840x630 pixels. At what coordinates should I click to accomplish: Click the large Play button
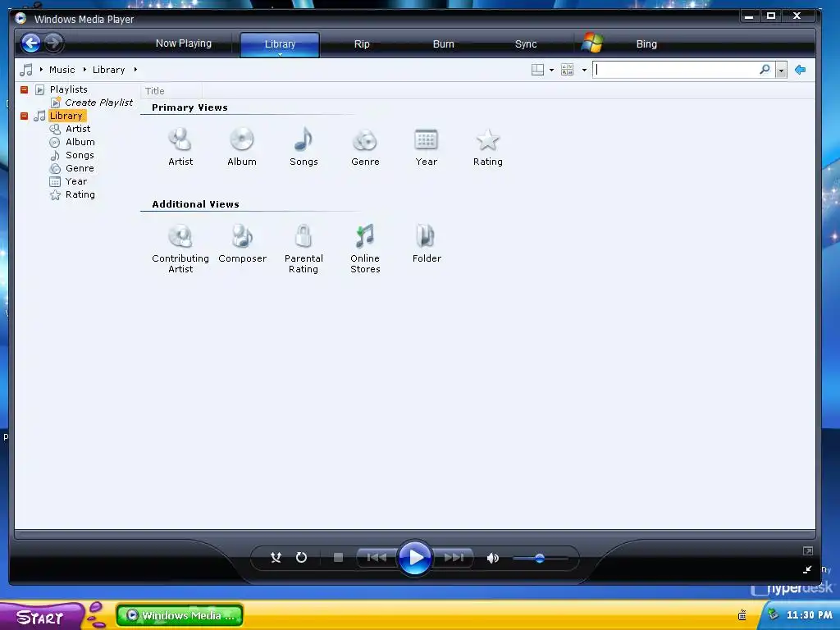click(x=414, y=558)
